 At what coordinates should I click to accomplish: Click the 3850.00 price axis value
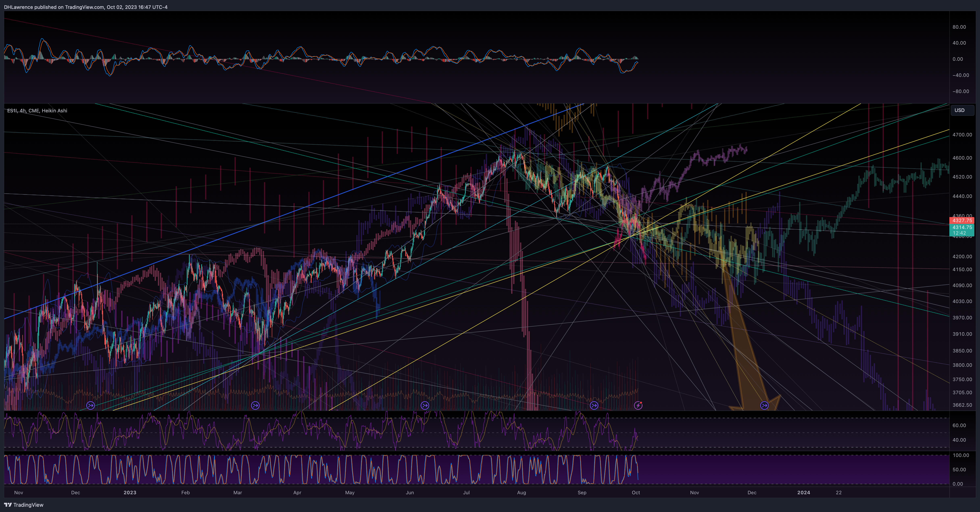(962, 351)
